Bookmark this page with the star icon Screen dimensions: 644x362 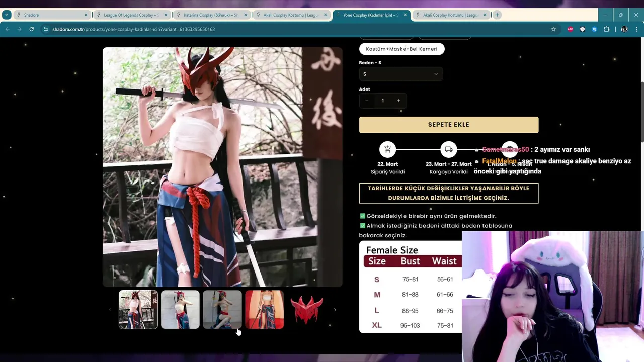(553, 29)
